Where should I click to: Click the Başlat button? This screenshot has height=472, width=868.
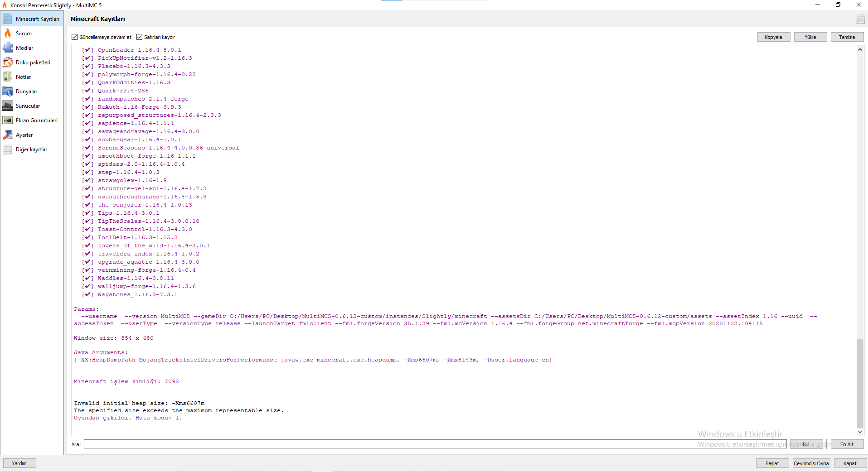click(772, 463)
